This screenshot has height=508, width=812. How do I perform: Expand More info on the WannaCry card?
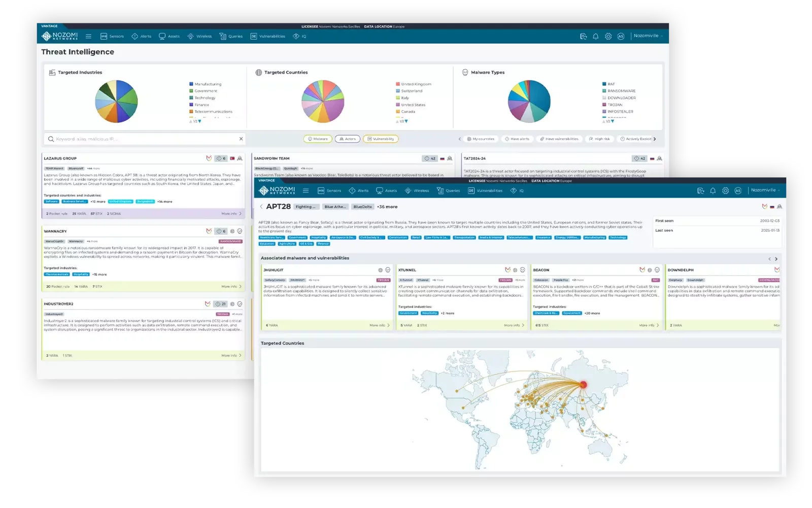(x=231, y=287)
